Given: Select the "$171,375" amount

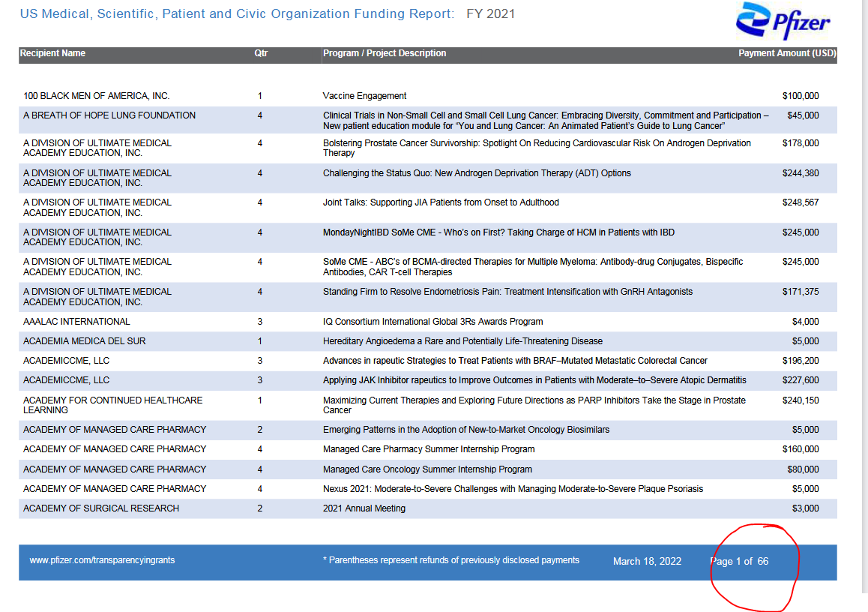Looking at the screenshot, I should (x=801, y=291).
